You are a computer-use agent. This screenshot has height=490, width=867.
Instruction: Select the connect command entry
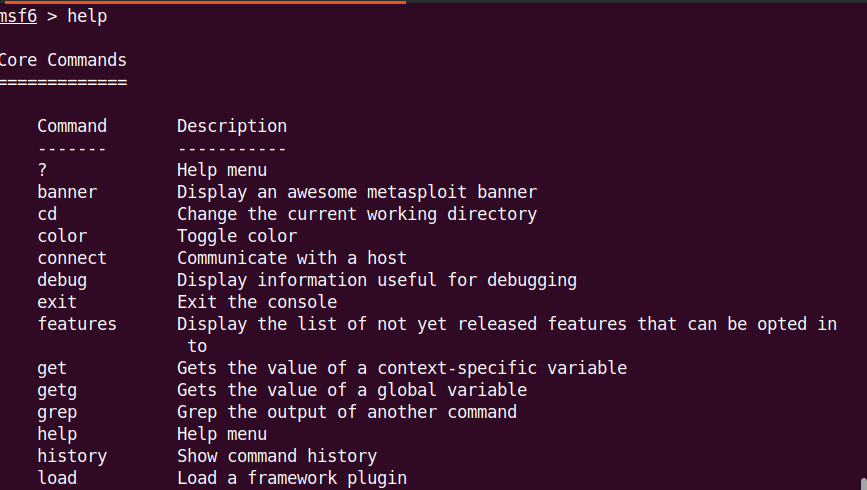pyautogui.click(x=72, y=258)
